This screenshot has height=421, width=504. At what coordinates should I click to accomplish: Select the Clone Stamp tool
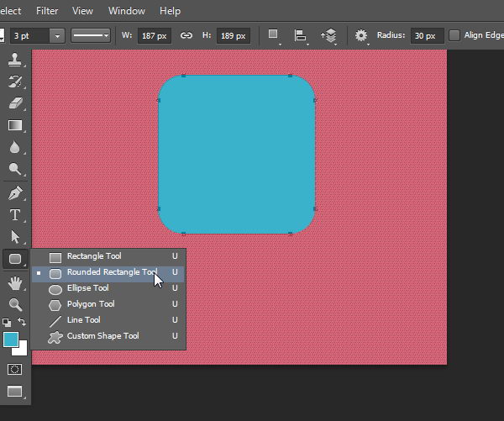click(x=15, y=61)
